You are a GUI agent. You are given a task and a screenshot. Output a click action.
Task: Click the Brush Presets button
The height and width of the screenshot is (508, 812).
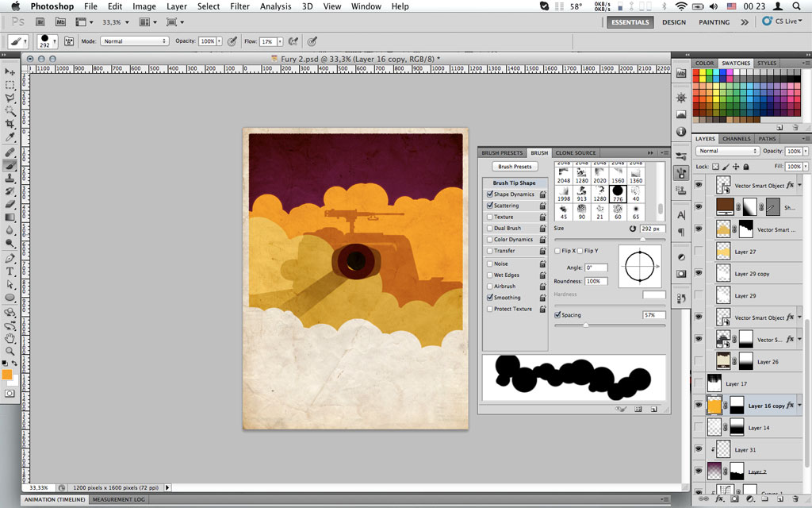[x=515, y=167]
